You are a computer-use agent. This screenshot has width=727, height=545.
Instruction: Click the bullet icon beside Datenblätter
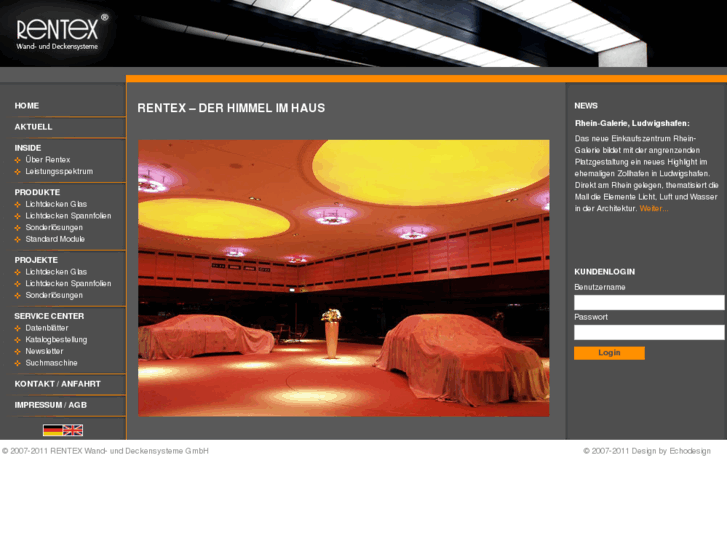(x=18, y=328)
